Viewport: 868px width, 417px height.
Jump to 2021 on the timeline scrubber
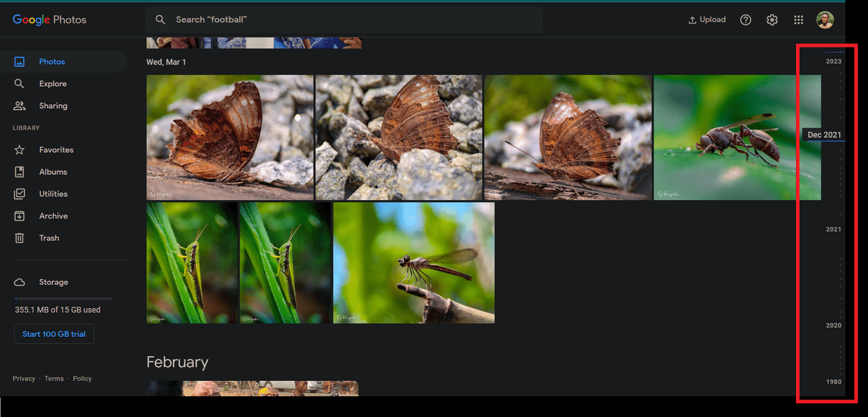pos(833,230)
